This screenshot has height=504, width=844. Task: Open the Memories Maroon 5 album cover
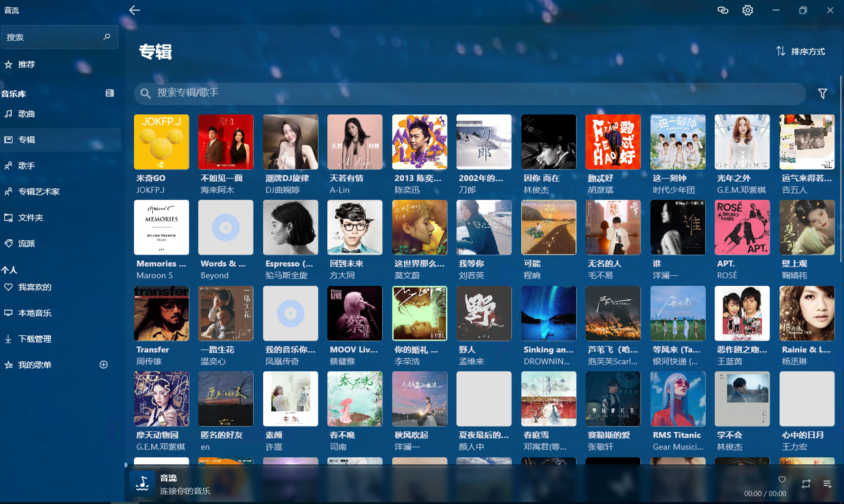[161, 228]
